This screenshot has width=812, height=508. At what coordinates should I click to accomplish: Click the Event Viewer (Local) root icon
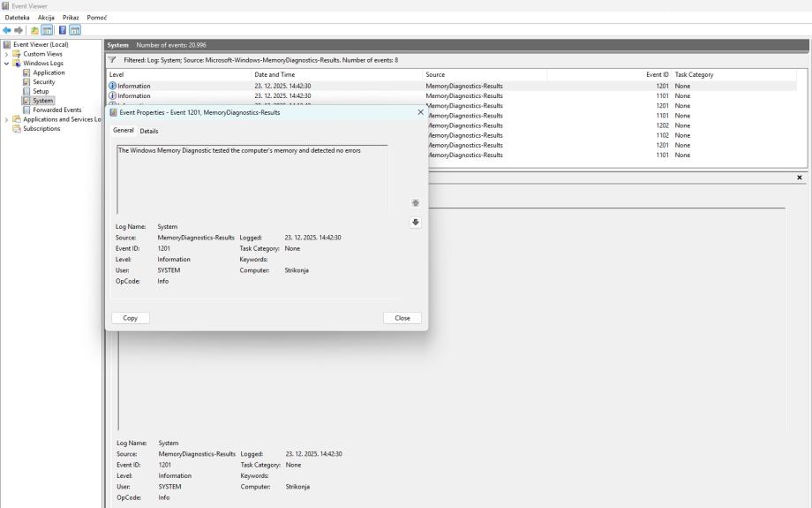(7, 44)
